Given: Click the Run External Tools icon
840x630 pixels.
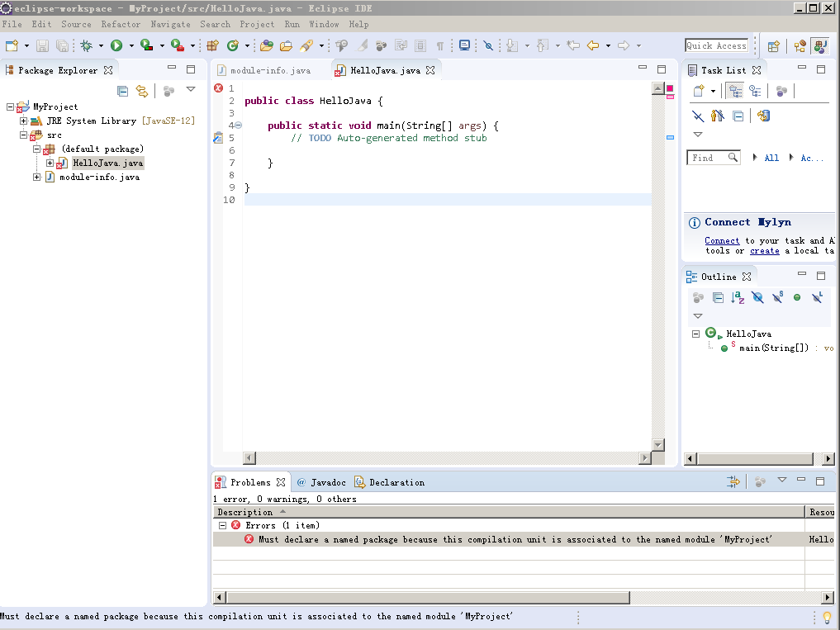Looking at the screenshot, I should (x=178, y=45).
